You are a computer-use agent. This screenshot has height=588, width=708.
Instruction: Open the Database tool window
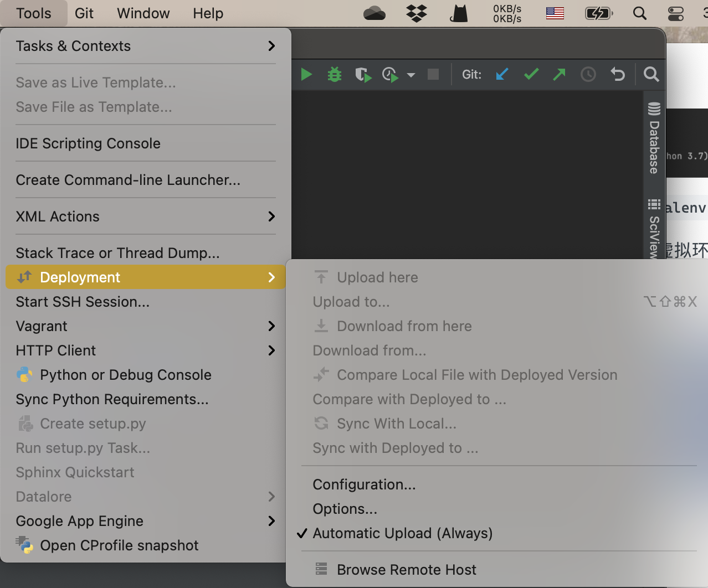tap(654, 138)
